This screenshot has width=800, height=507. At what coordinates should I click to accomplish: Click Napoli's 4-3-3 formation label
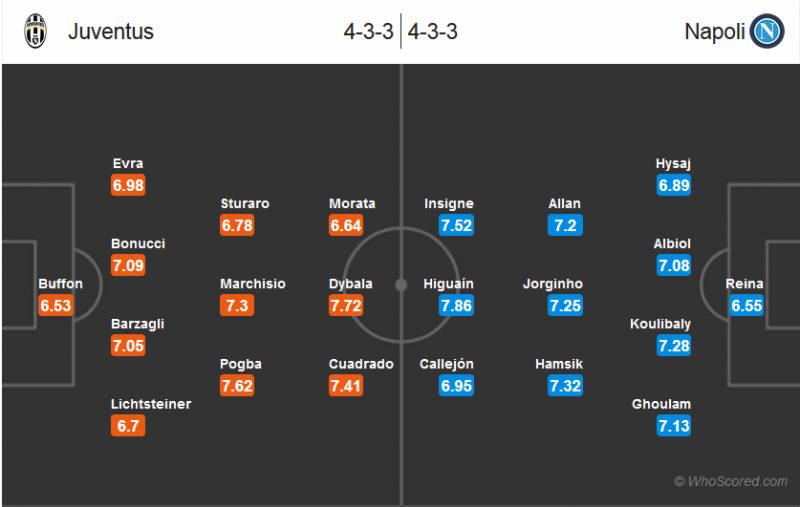pyautogui.click(x=432, y=32)
